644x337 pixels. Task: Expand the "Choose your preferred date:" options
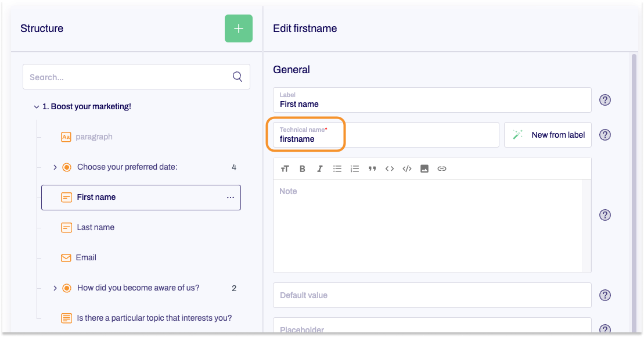click(55, 167)
